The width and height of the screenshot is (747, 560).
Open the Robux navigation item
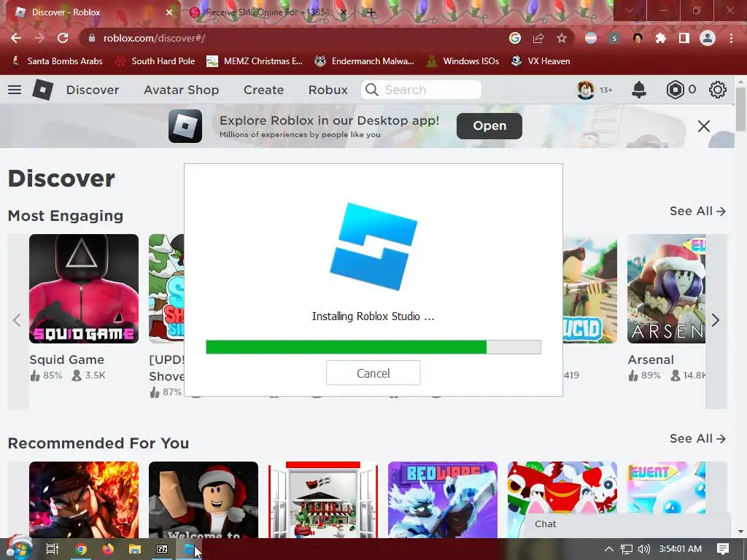[x=328, y=90]
